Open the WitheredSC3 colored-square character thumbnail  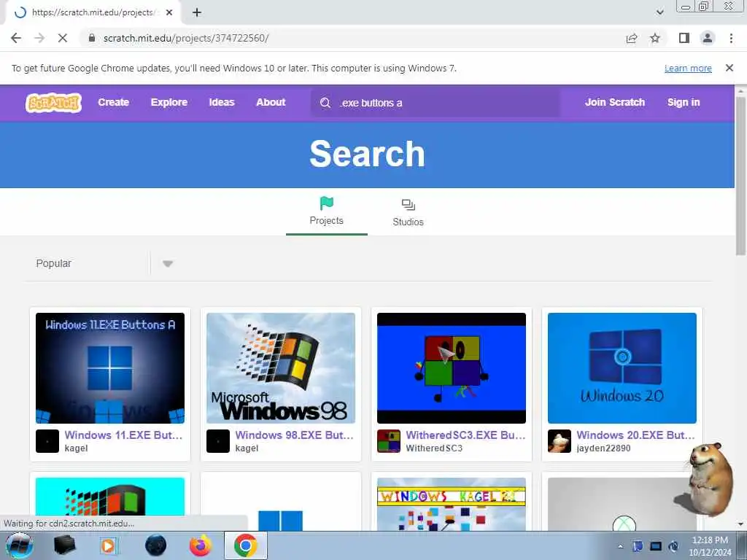pos(451,368)
